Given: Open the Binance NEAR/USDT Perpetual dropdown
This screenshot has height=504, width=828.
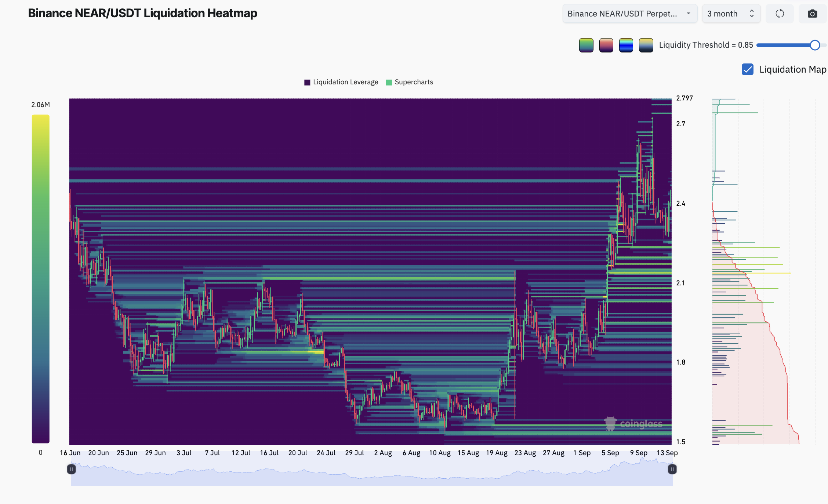Looking at the screenshot, I should (630, 14).
